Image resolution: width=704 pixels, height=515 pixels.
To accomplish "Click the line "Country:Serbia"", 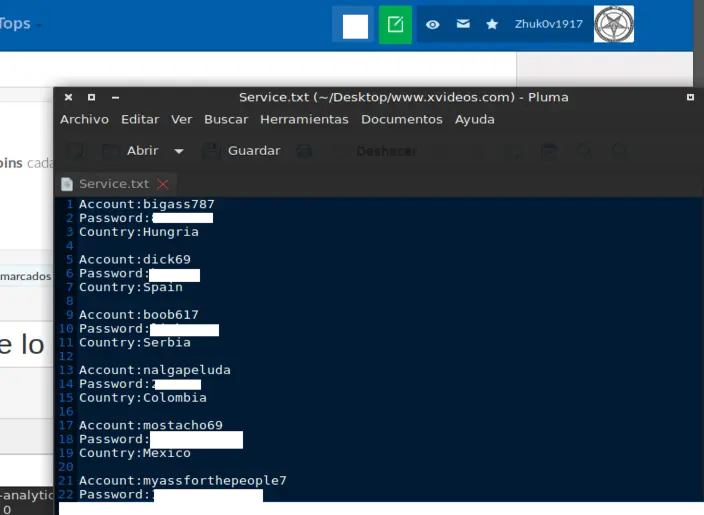I will click(135, 343).
